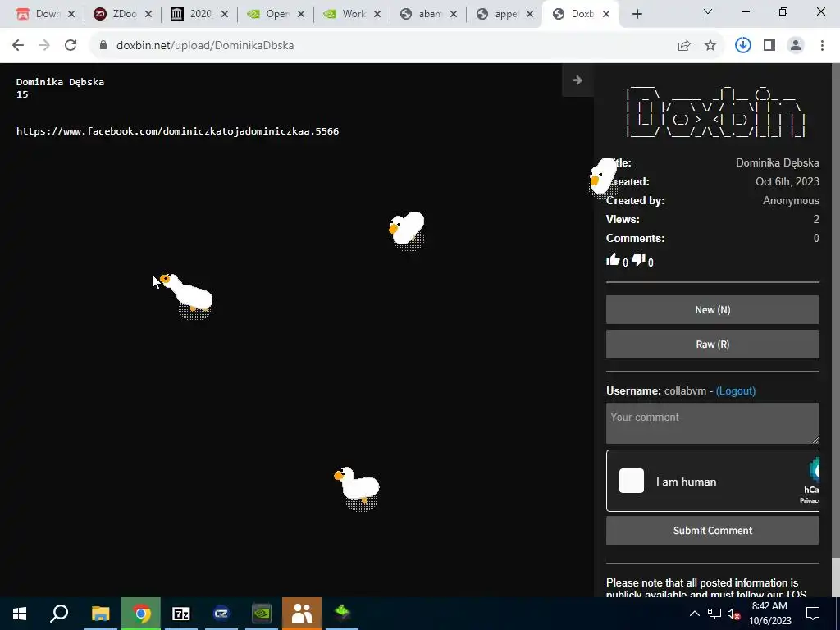840x630 pixels.
Task: Switch to the 'Down' tab
Action: (x=48, y=15)
